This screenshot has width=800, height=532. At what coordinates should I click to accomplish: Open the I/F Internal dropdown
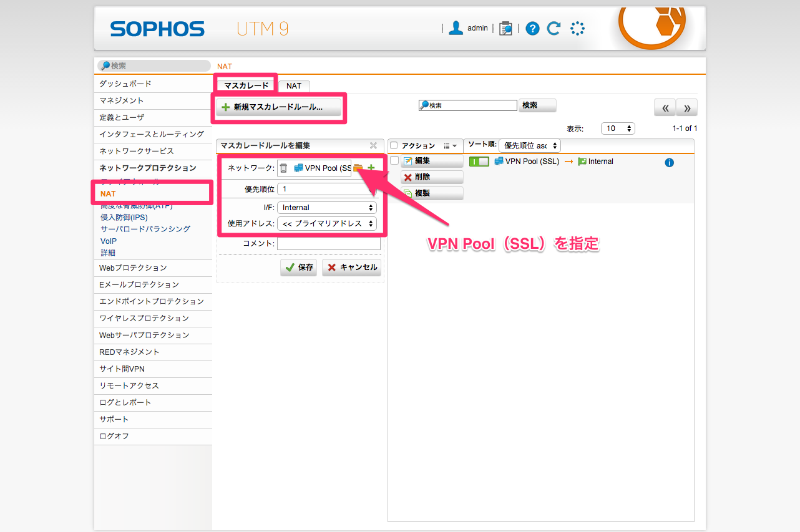click(x=328, y=207)
